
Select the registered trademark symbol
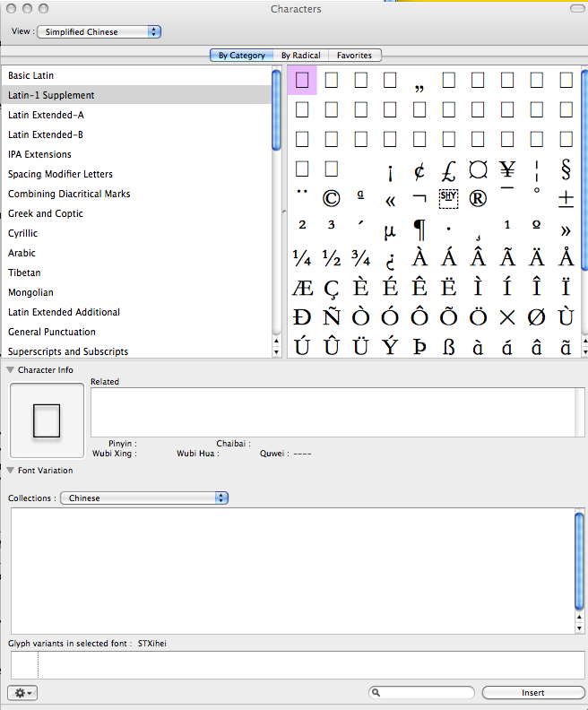(x=478, y=199)
